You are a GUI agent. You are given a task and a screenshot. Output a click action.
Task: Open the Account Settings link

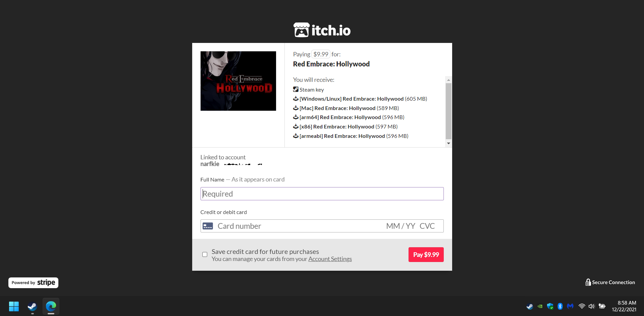[330, 259]
